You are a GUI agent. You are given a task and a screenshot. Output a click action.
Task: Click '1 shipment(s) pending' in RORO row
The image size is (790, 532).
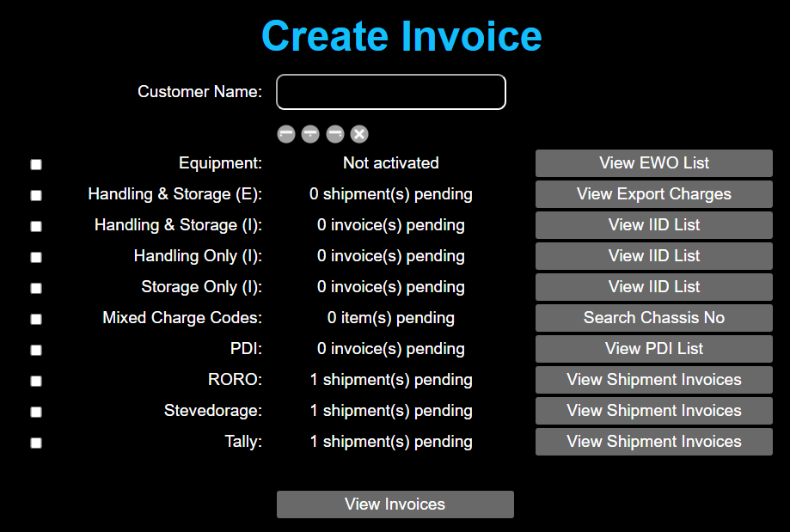pos(391,381)
